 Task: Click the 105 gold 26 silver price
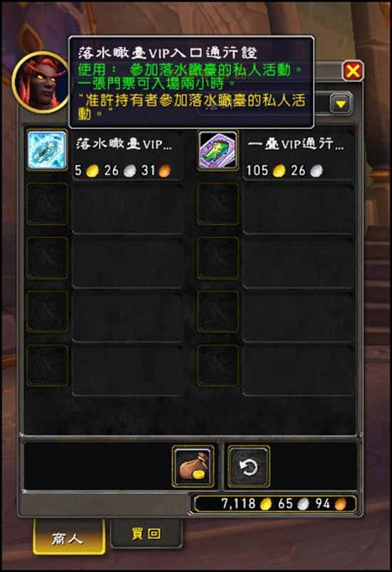284,170
